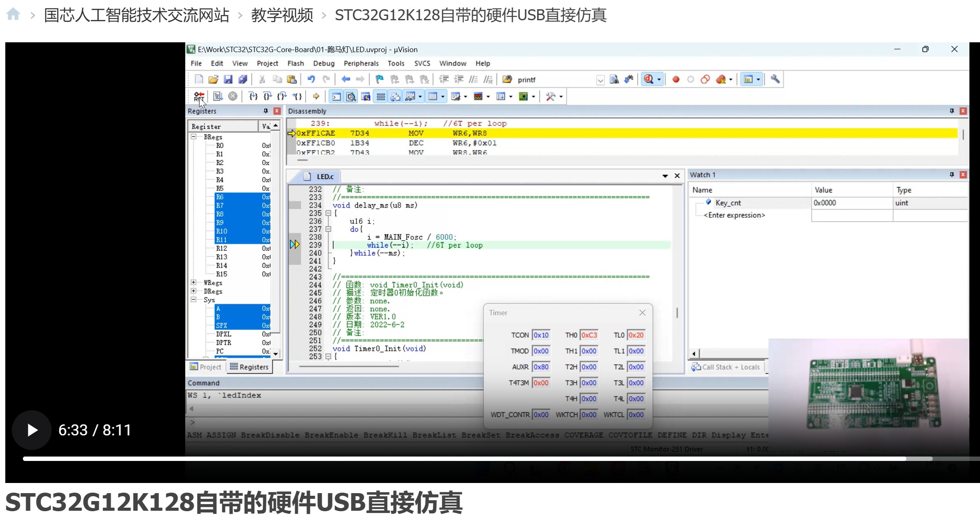Screen dimensions: 980x520
Task: Click the Undo arrow icon
Action: click(311, 79)
